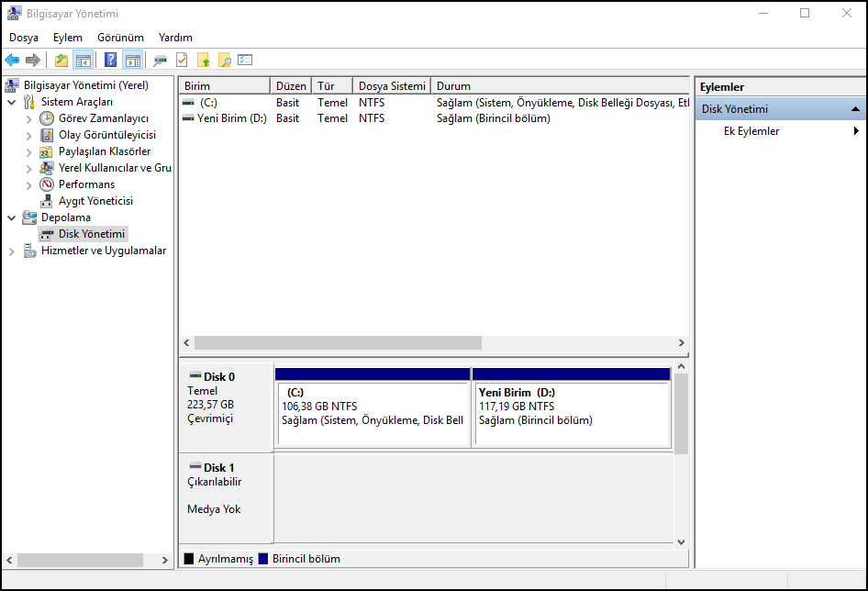Click the Aygıt Yöneticisi icon
The width and height of the screenshot is (868, 591).
(x=47, y=201)
